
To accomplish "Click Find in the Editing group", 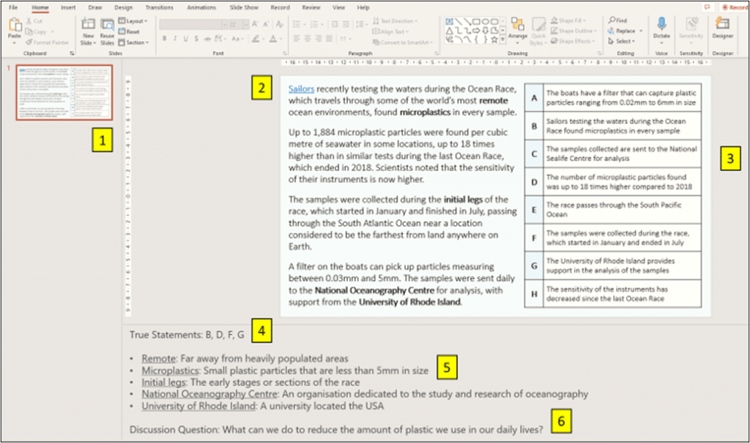I will coord(618,21).
